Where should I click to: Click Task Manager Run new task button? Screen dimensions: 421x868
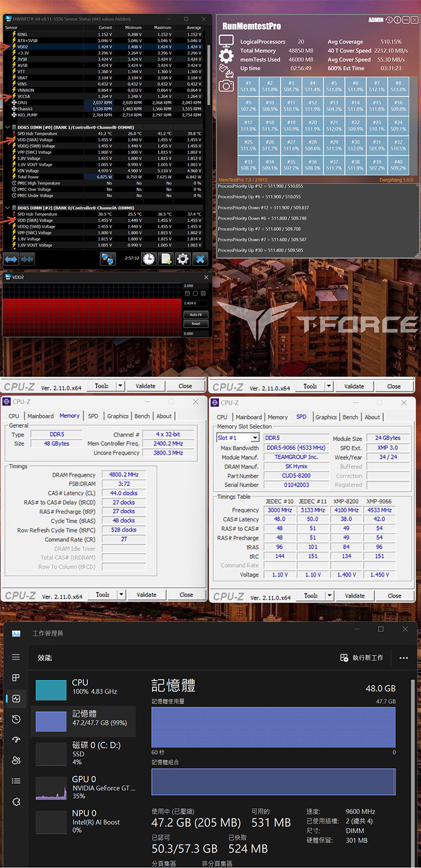tap(362, 658)
